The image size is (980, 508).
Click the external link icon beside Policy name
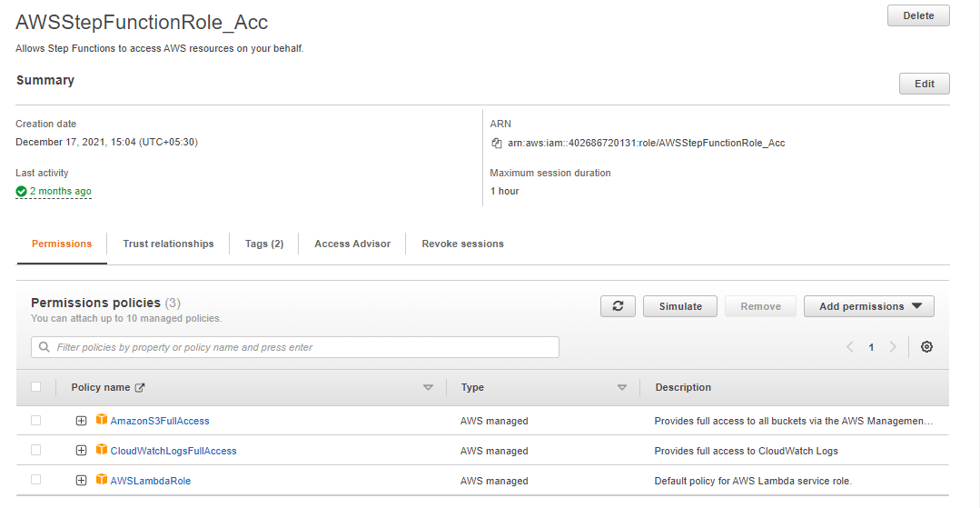[140, 387]
